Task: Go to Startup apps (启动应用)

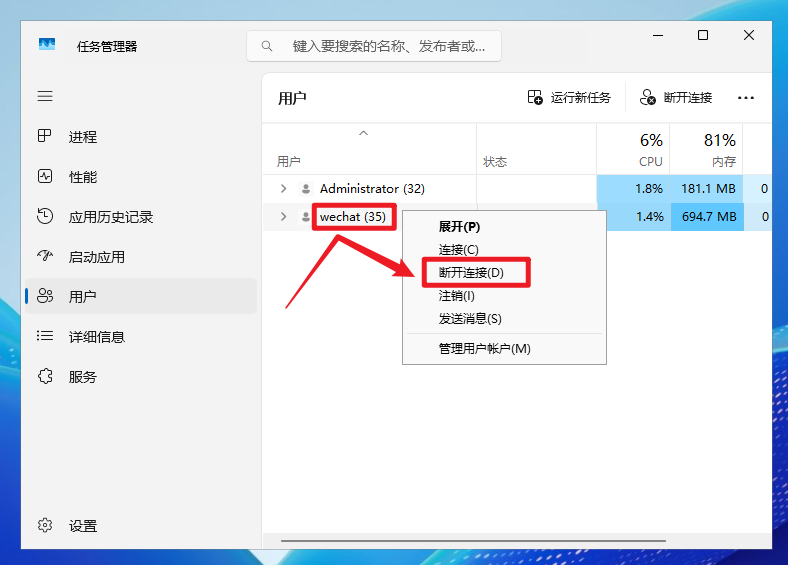Action: click(96, 257)
